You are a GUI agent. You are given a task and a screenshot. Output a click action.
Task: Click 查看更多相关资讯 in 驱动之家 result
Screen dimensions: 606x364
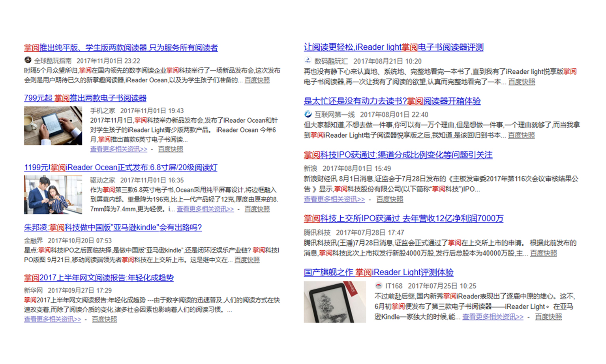tap(205, 209)
